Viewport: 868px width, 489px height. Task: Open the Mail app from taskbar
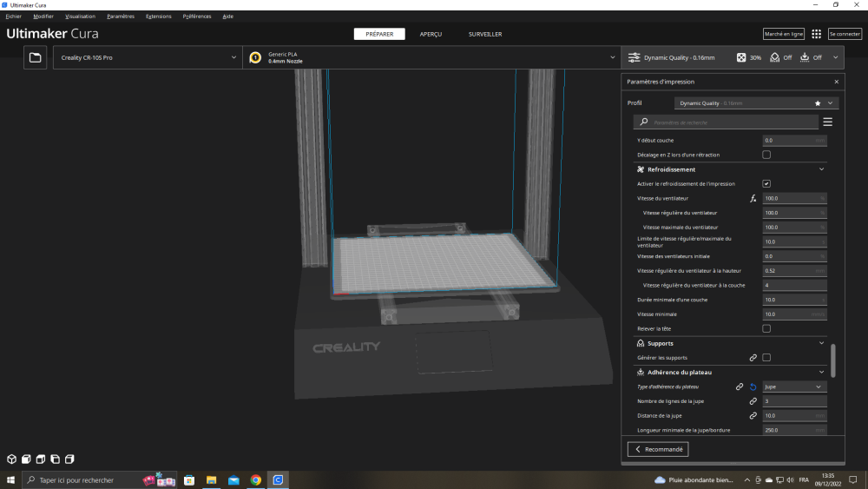pyautogui.click(x=233, y=480)
